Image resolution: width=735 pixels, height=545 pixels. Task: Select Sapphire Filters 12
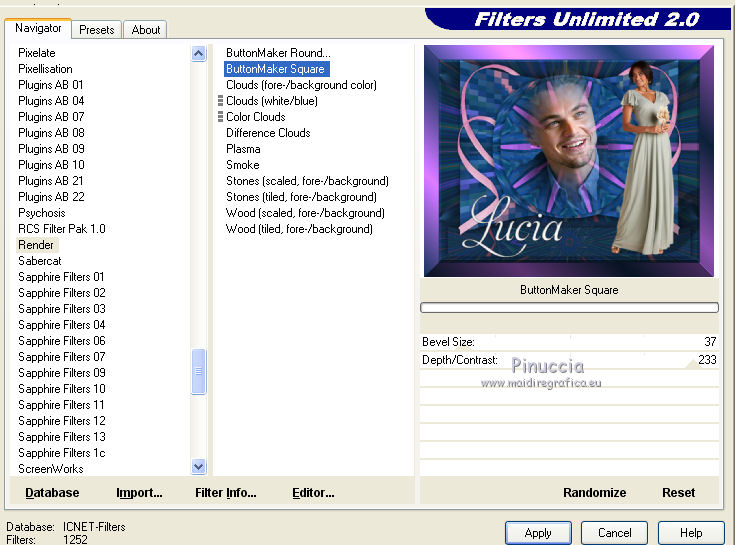[62, 421]
